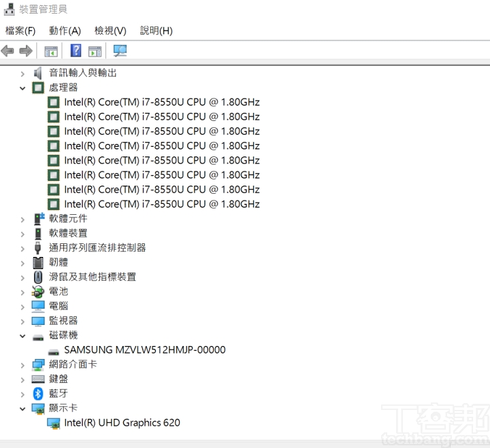Click the 監視器 monitor icon
This screenshot has height=448, width=490.
[38, 321]
